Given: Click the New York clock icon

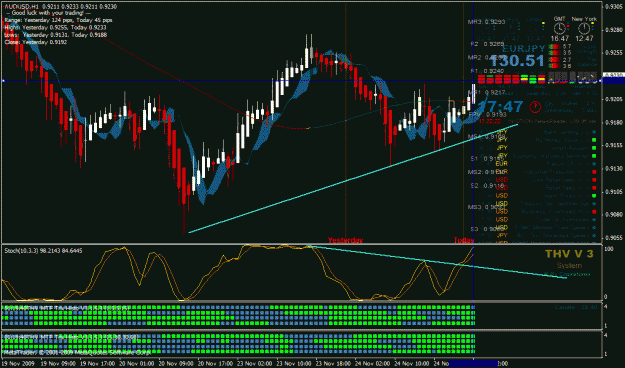Looking at the screenshot, I should tap(584, 28).
